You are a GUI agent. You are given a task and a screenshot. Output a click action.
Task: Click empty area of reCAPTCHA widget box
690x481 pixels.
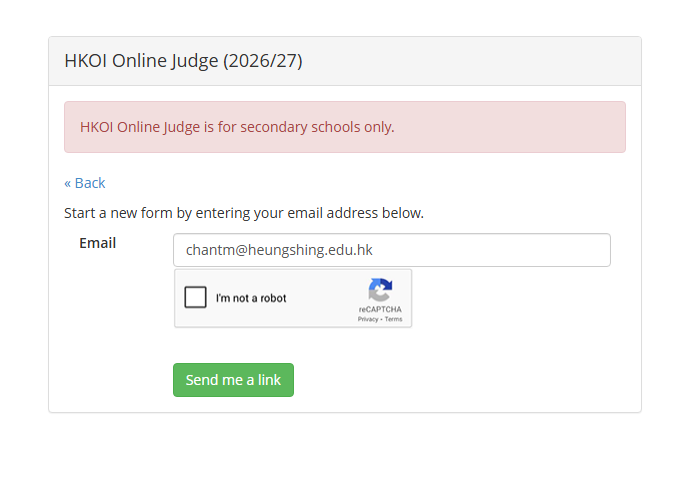click(x=326, y=298)
